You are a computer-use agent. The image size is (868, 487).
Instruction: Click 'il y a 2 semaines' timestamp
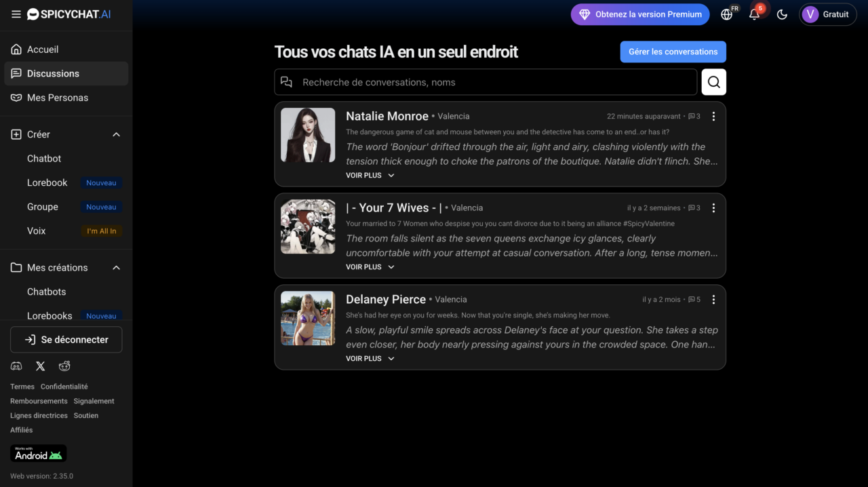[654, 208]
